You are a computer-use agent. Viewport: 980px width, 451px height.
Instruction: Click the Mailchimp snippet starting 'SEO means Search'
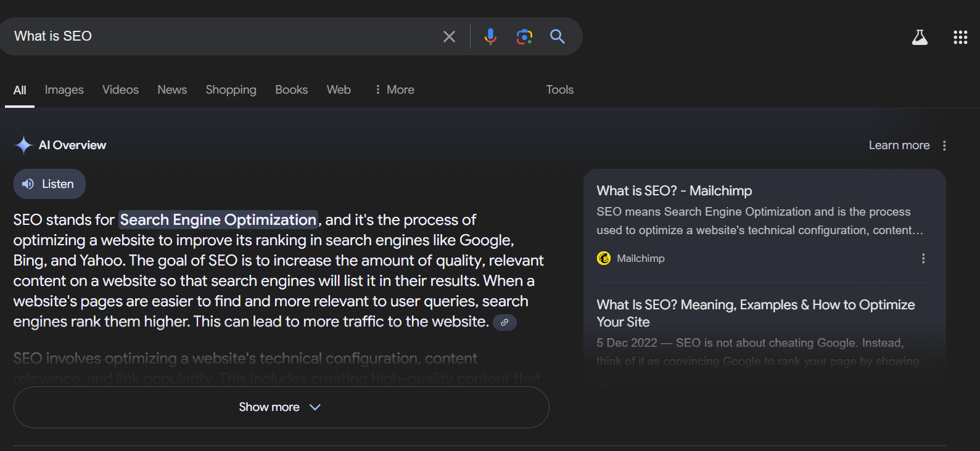pos(760,221)
